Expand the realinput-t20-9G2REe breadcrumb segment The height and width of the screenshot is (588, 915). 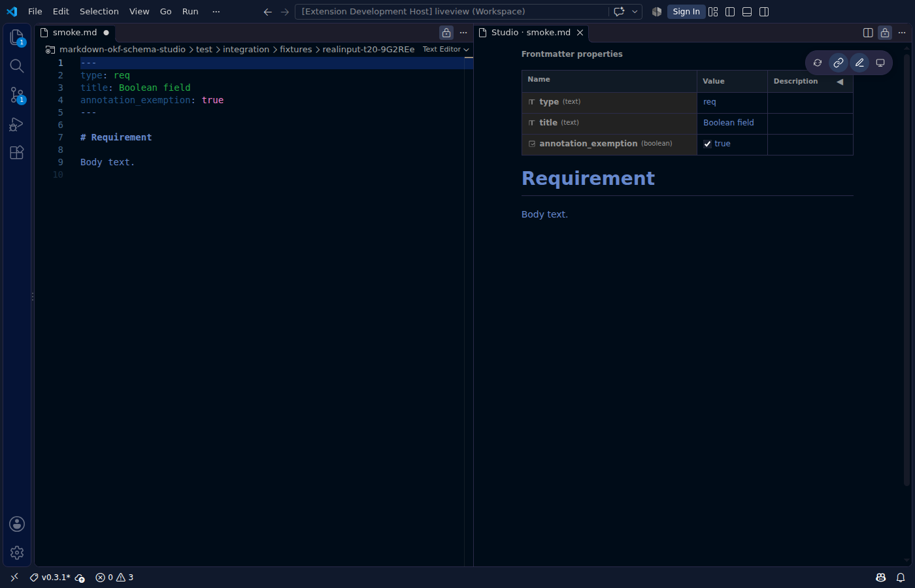(x=369, y=49)
